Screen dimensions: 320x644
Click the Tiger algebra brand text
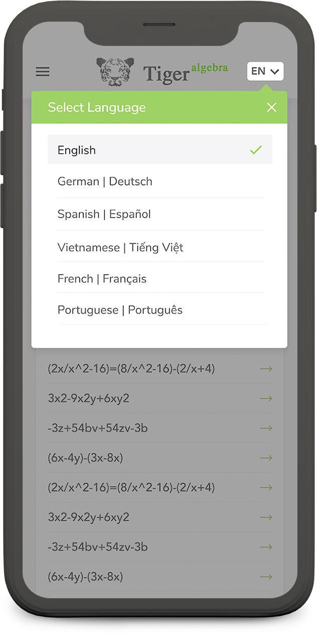point(185,73)
